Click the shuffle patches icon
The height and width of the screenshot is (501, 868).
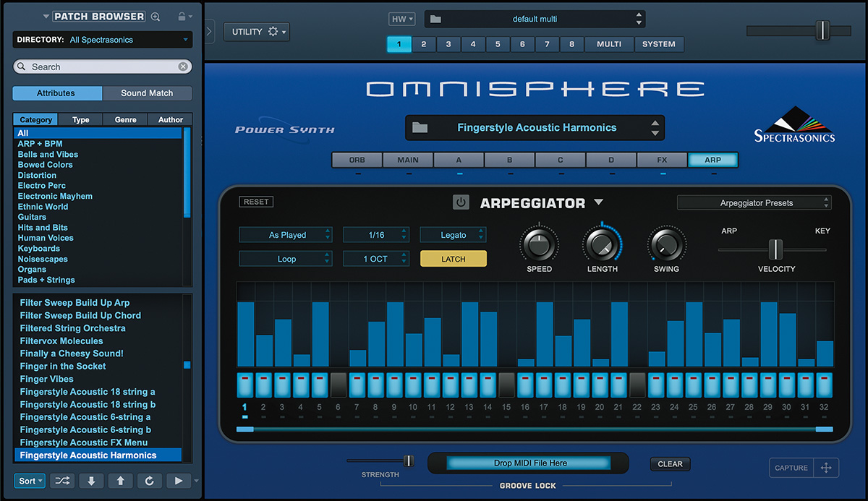63,481
